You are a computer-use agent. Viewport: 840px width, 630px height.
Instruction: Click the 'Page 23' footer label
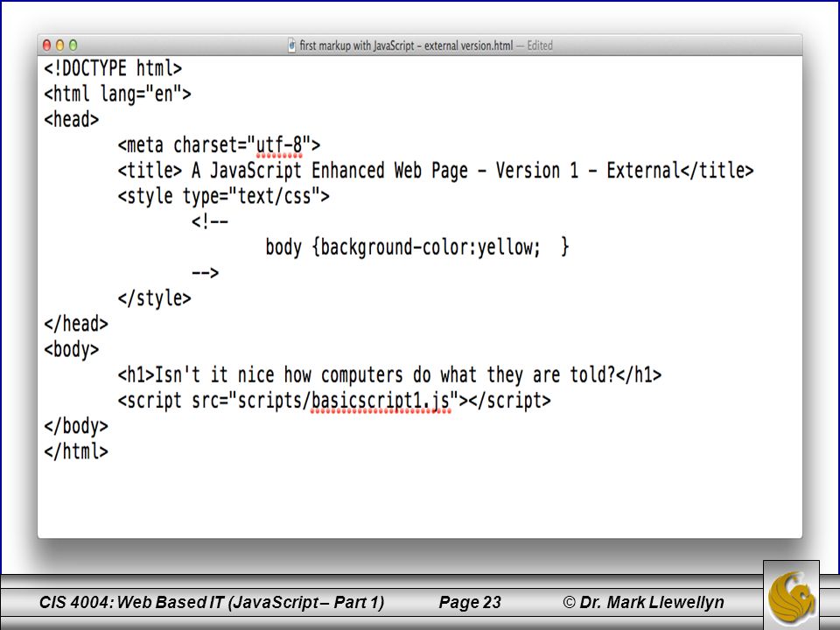pyautogui.click(x=470, y=602)
